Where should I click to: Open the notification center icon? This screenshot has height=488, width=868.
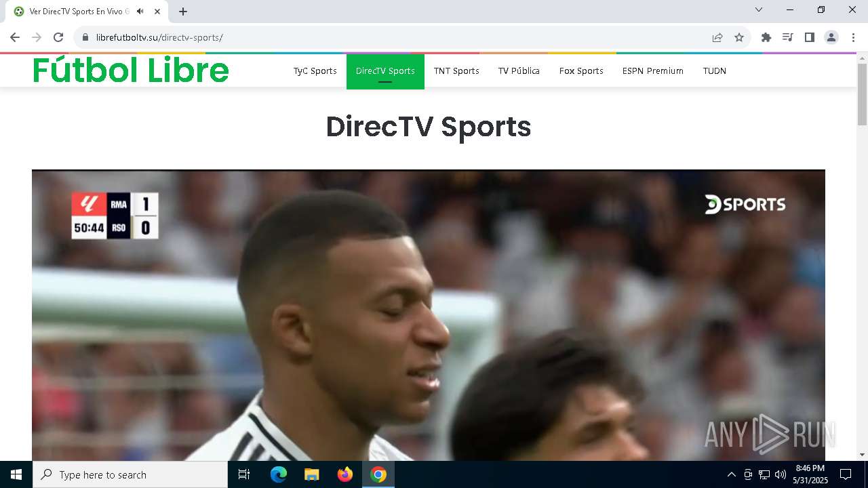[x=846, y=474]
